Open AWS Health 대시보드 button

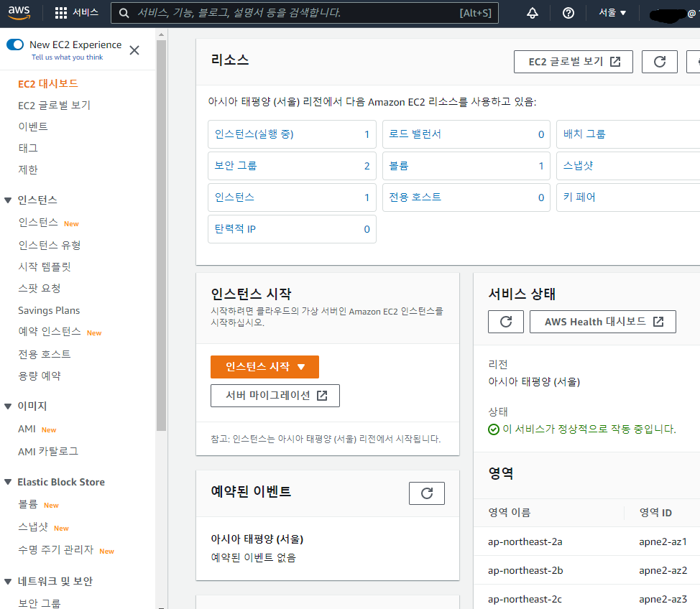[603, 322]
